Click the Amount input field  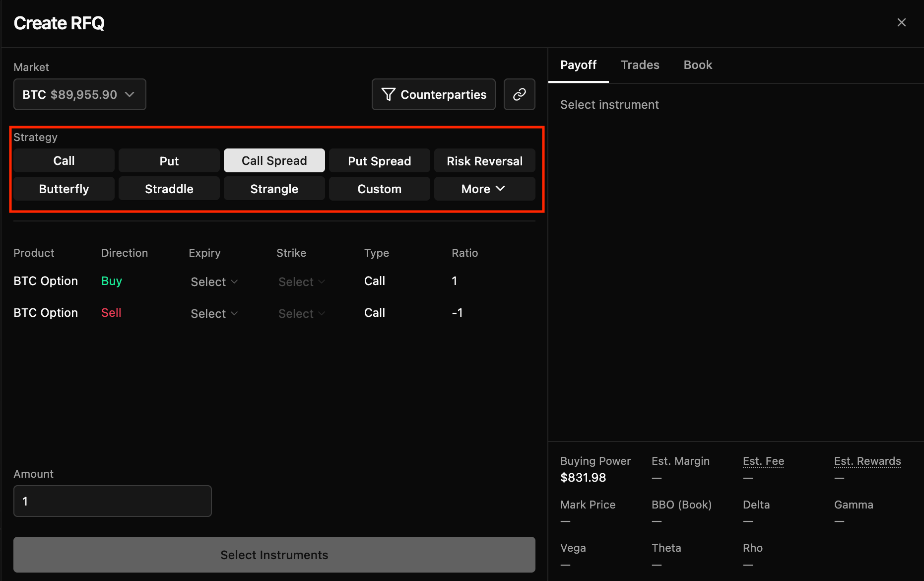pos(113,501)
